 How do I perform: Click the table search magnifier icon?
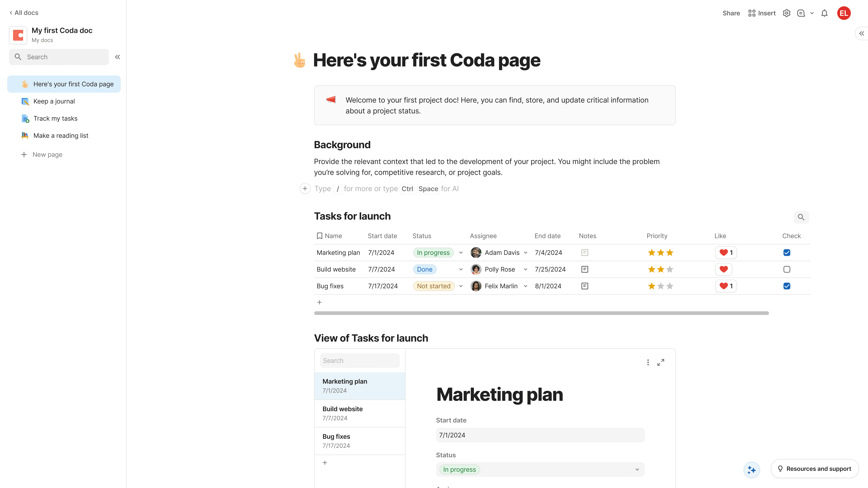801,217
